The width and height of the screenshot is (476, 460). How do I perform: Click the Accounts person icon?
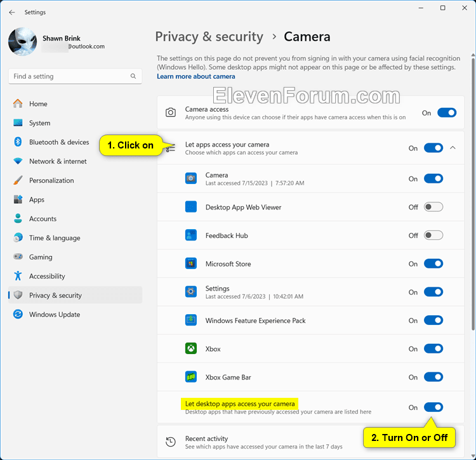point(18,218)
